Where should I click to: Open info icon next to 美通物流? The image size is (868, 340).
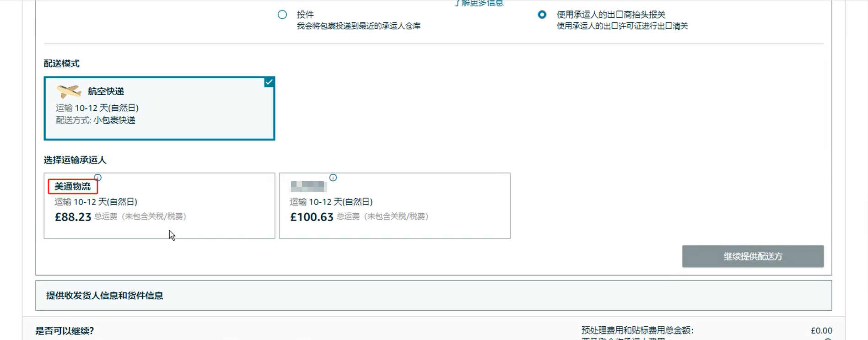tap(97, 178)
